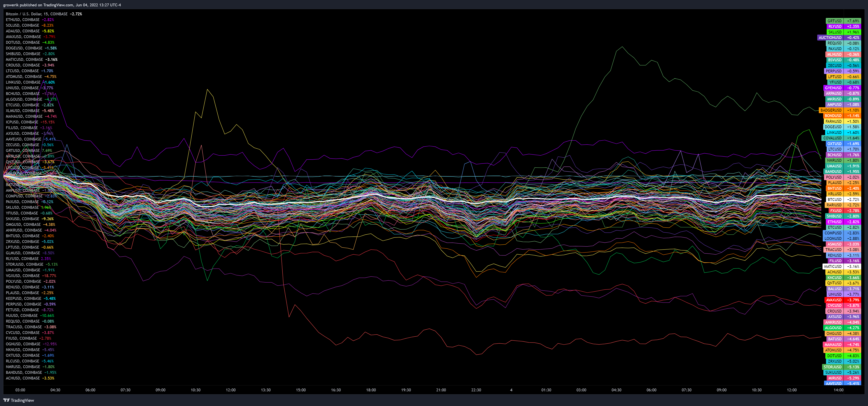The image size is (868, 406).
Task: Click the TradingView logo at the bottom
Action: point(19,400)
